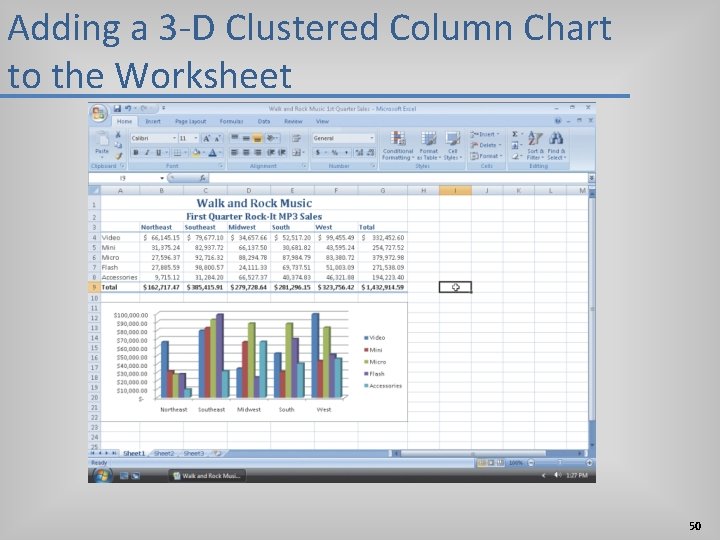Switch to the Insert ribbon tab
Viewport: 720px width, 540px height.
[153, 122]
